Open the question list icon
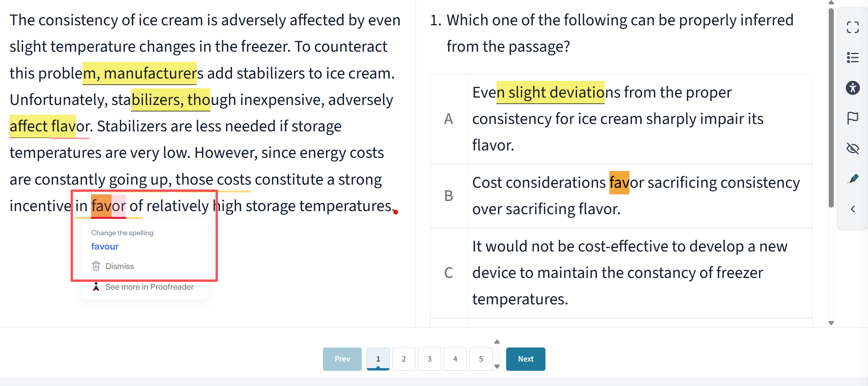 click(x=852, y=58)
